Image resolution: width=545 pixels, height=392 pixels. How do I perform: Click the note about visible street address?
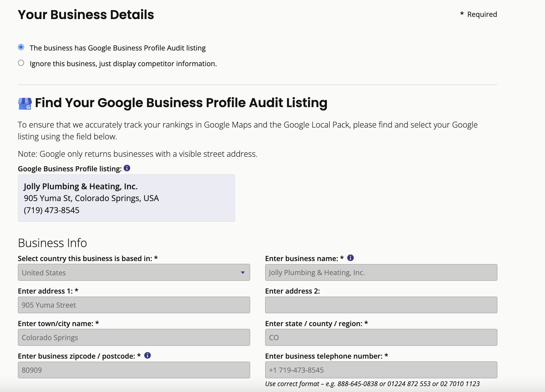pyautogui.click(x=138, y=154)
